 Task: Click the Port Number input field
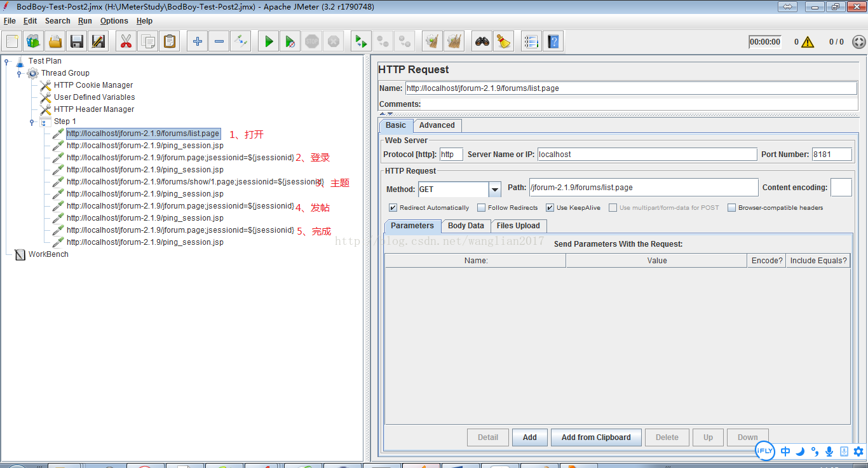tap(831, 155)
